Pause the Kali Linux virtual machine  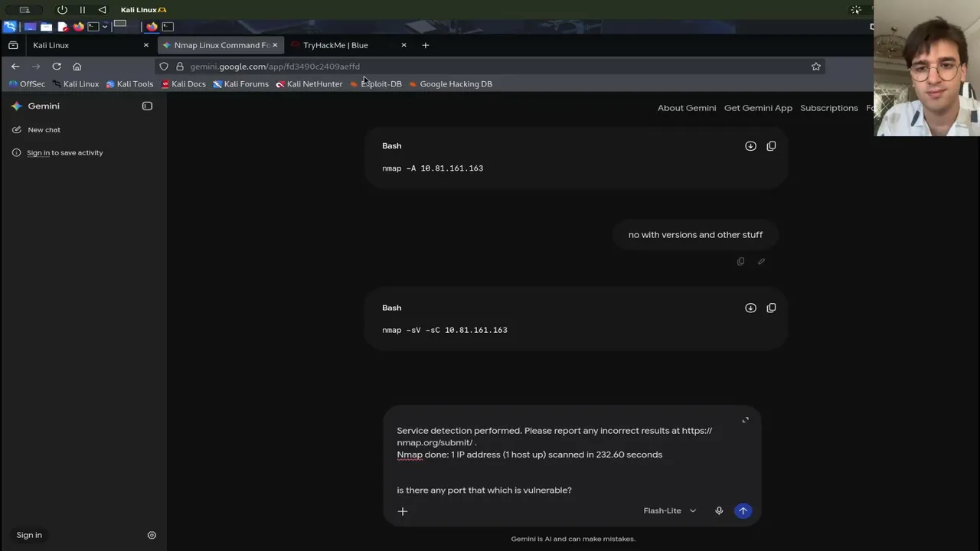(83, 10)
